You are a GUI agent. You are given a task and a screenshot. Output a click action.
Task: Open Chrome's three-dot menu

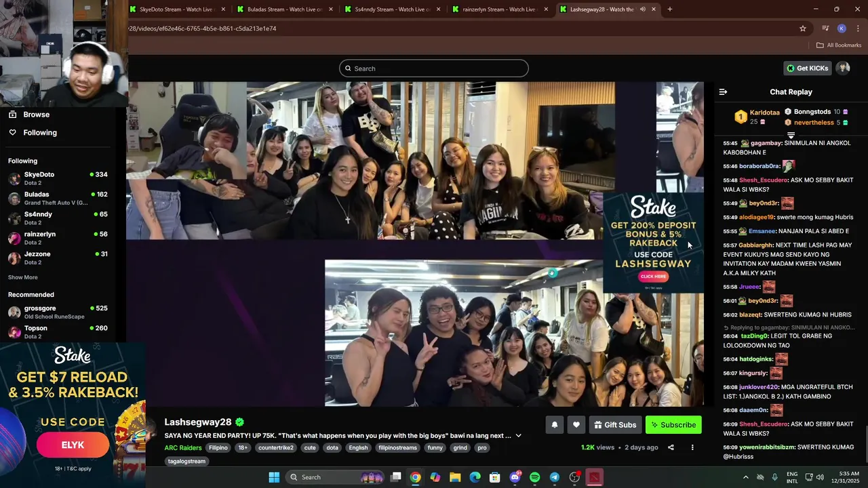coord(858,28)
